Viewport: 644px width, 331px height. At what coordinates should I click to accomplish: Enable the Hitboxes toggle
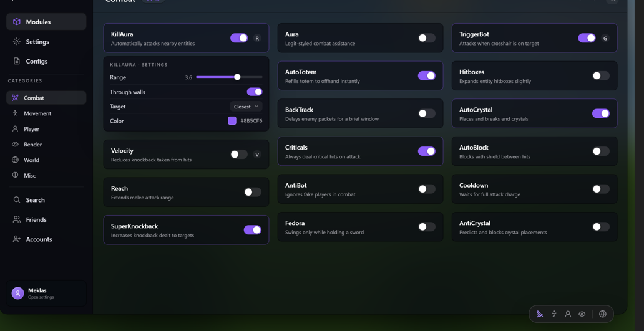(x=601, y=76)
